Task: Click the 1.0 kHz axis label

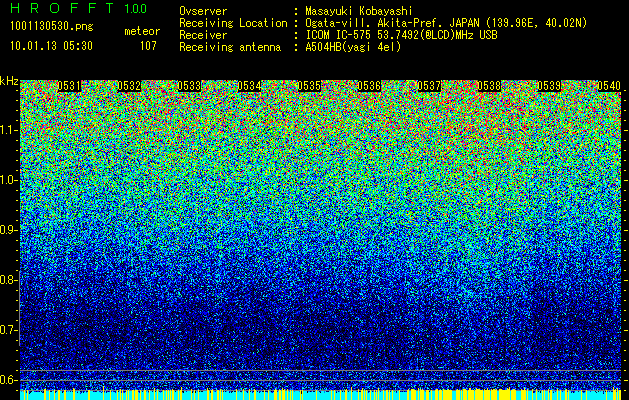Action: tap(8, 180)
